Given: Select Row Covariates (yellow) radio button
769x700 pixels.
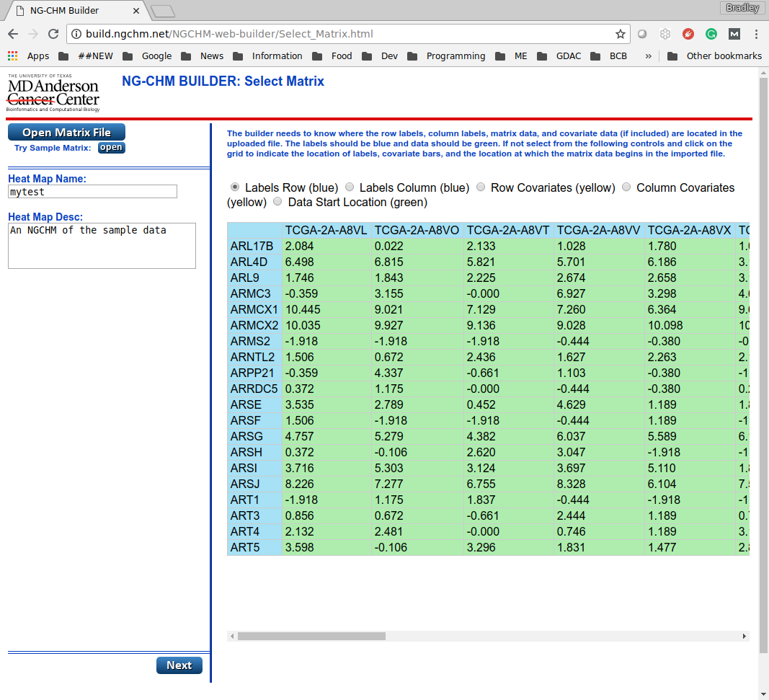Looking at the screenshot, I should pyautogui.click(x=481, y=187).
